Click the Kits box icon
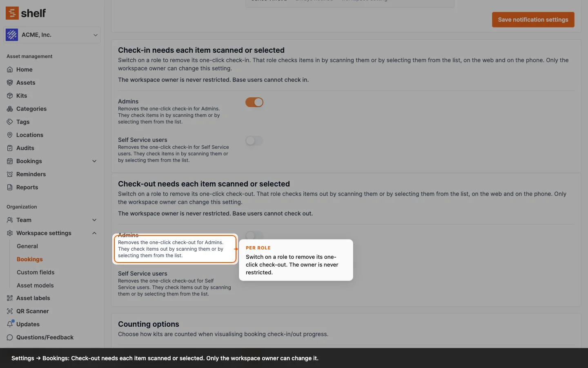588x368 pixels. [10, 96]
